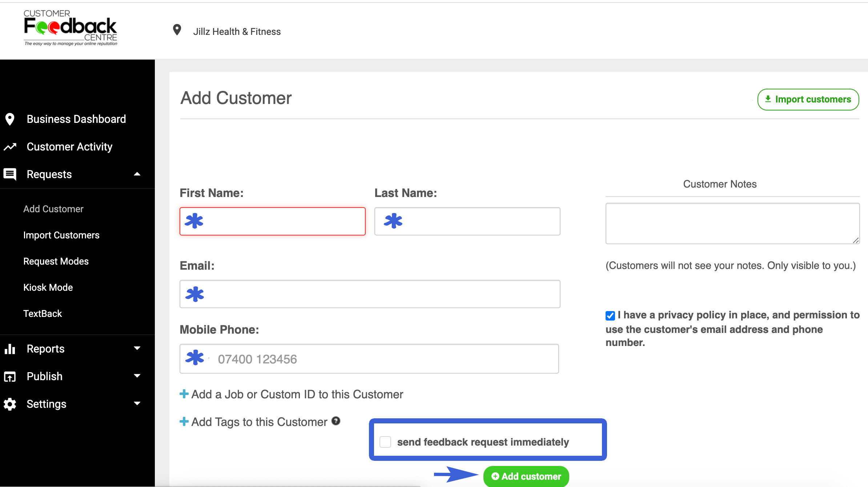868x487 pixels.
Task: Click the Publish section icon
Action: pyautogui.click(x=9, y=376)
